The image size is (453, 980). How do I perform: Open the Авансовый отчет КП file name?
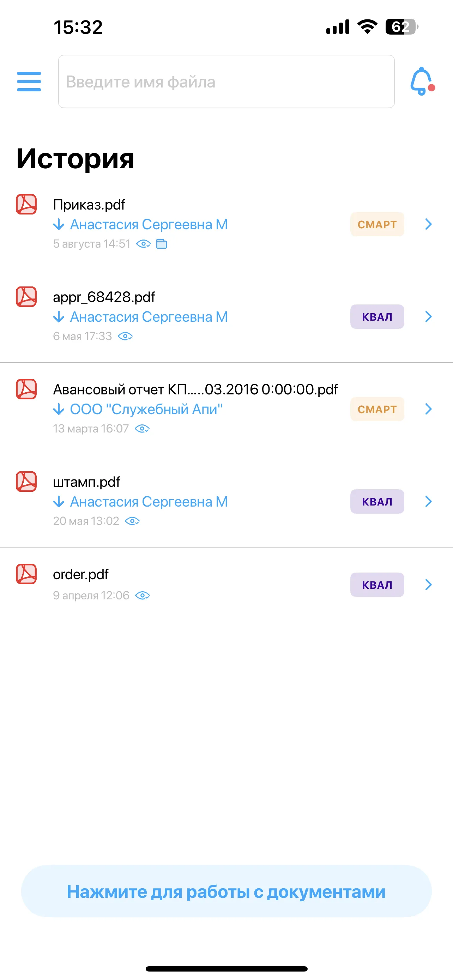point(195,389)
